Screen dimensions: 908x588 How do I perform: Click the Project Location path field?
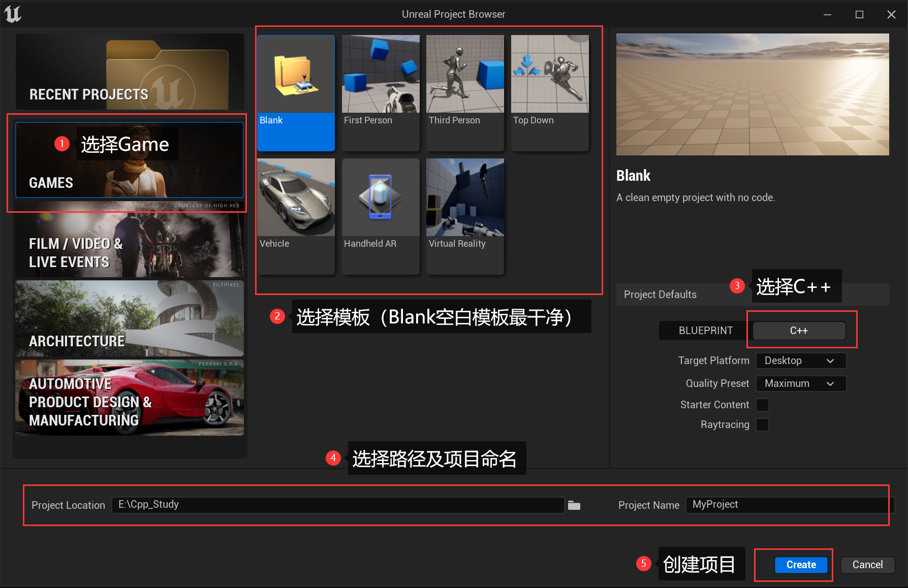pyautogui.click(x=338, y=505)
